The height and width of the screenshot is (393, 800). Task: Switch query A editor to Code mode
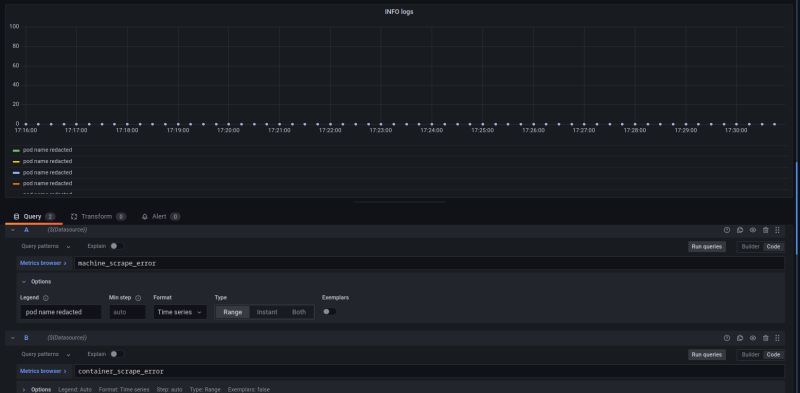(773, 247)
